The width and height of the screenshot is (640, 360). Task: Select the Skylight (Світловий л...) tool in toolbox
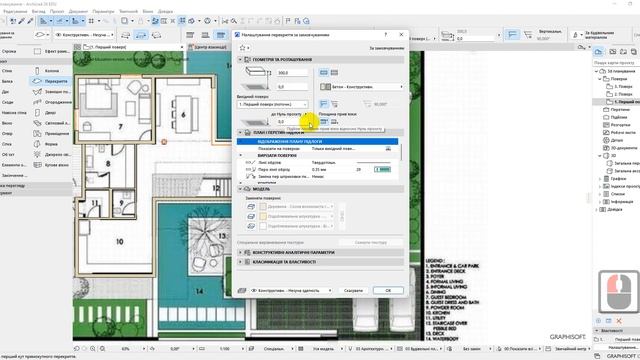pyautogui.click(x=51, y=123)
